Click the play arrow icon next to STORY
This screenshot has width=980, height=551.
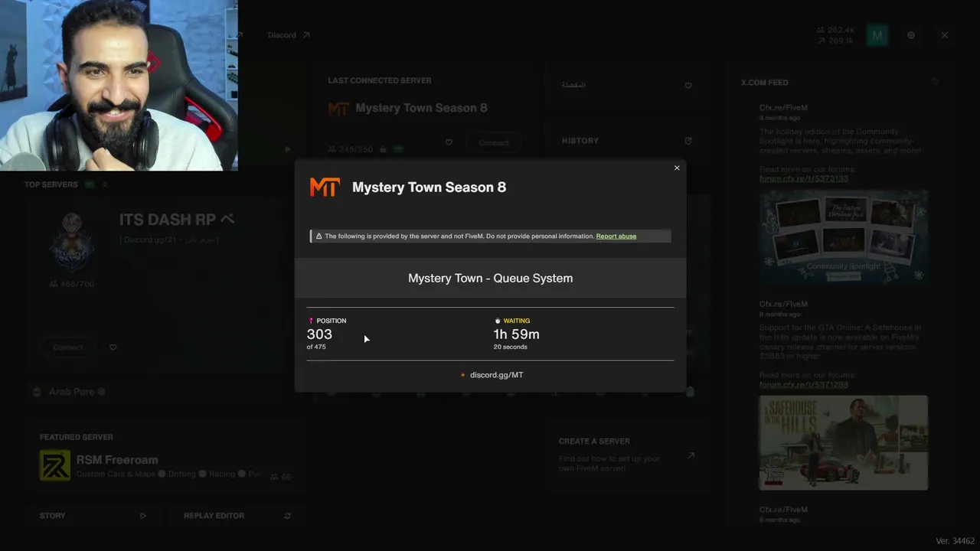pos(143,516)
